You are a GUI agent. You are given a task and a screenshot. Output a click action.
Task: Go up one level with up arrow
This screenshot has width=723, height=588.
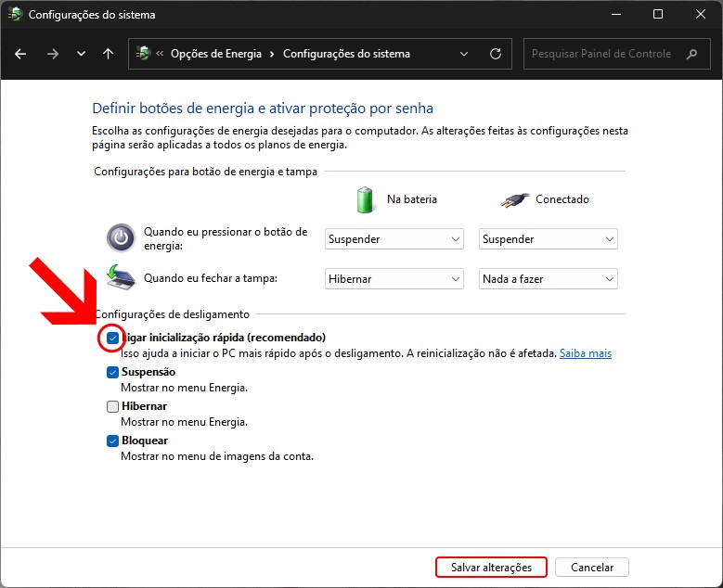pyautogui.click(x=108, y=54)
